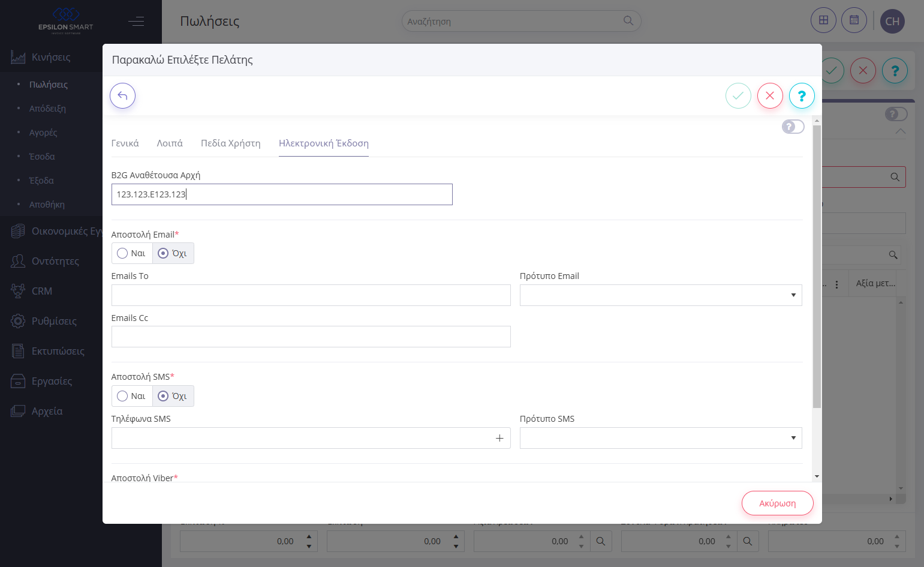This screenshot has height=567, width=924.
Task: Collapse the sidebar with the hamburger menu icon
Action: (136, 22)
